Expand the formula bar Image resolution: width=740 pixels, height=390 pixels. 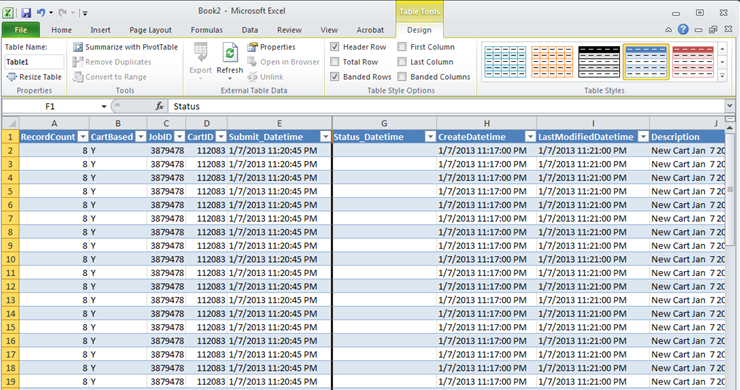coord(730,106)
